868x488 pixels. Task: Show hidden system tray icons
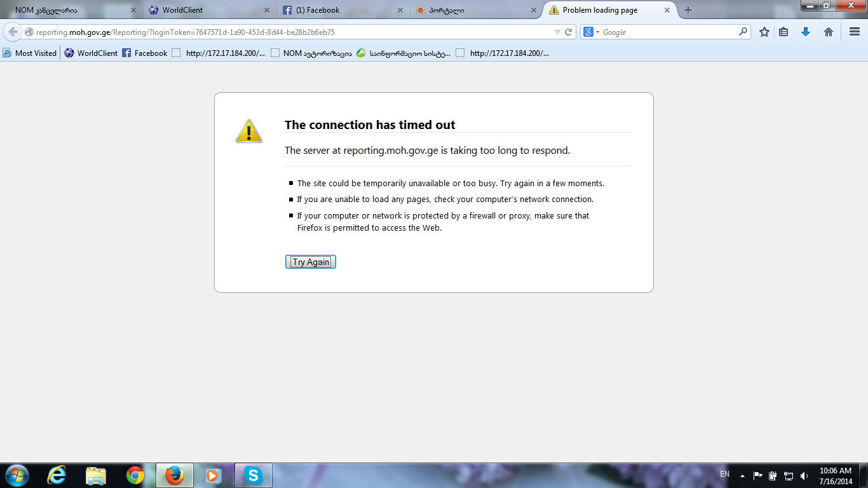[x=742, y=475]
